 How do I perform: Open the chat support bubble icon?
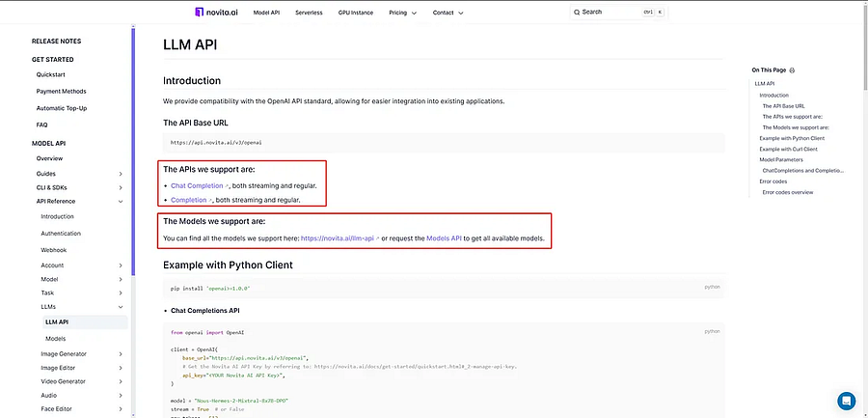[x=846, y=401]
